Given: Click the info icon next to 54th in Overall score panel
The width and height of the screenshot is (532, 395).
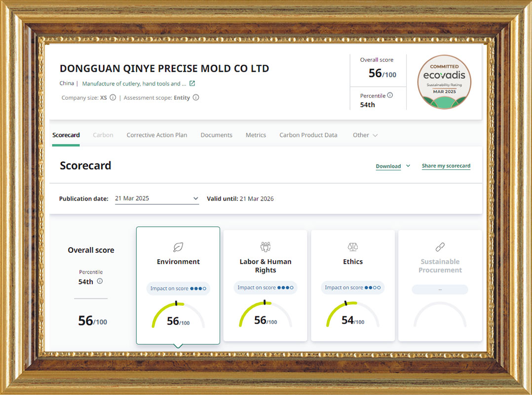Looking at the screenshot, I should pyautogui.click(x=100, y=281).
